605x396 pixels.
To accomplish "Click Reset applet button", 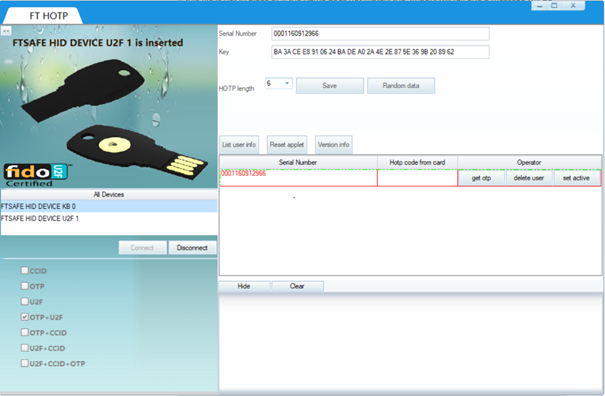I will pyautogui.click(x=287, y=145).
